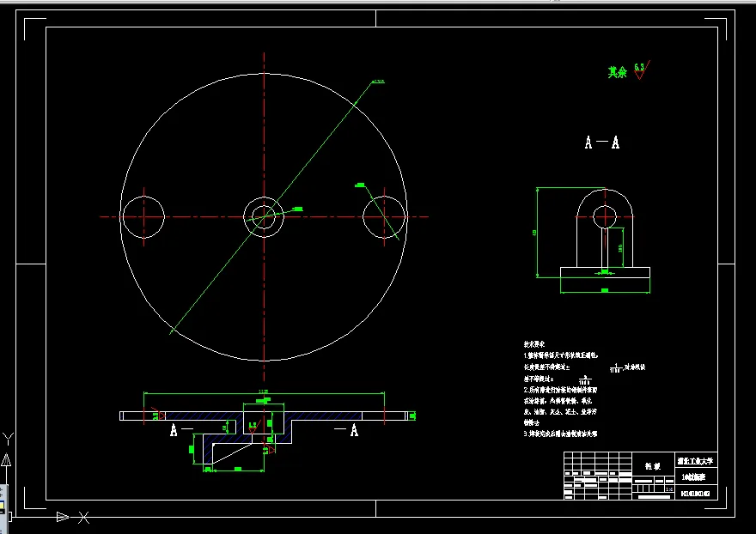Pick the overall width dimension text above section
Image resolution: width=756 pixels, height=534 pixels.
[263, 391]
